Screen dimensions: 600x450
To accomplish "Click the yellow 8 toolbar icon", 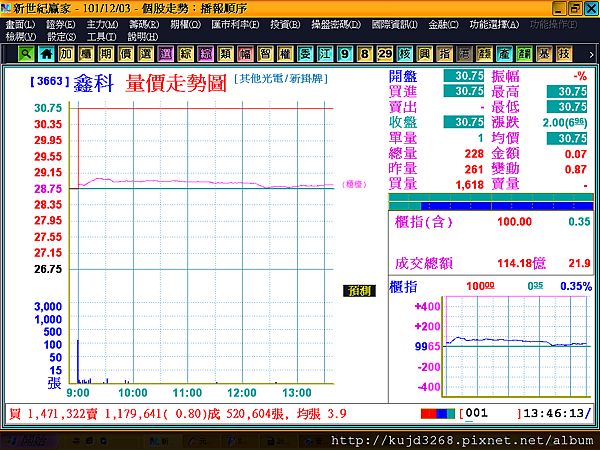I will [365, 54].
